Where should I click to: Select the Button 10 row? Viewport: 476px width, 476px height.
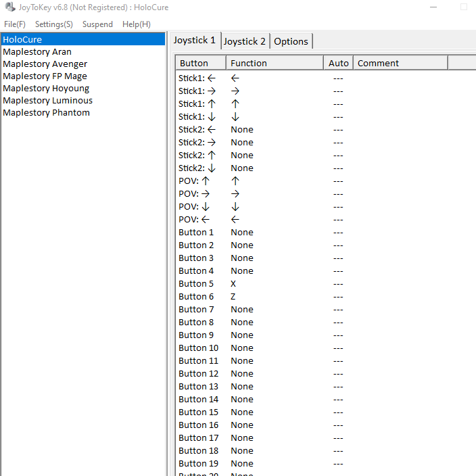(325, 348)
